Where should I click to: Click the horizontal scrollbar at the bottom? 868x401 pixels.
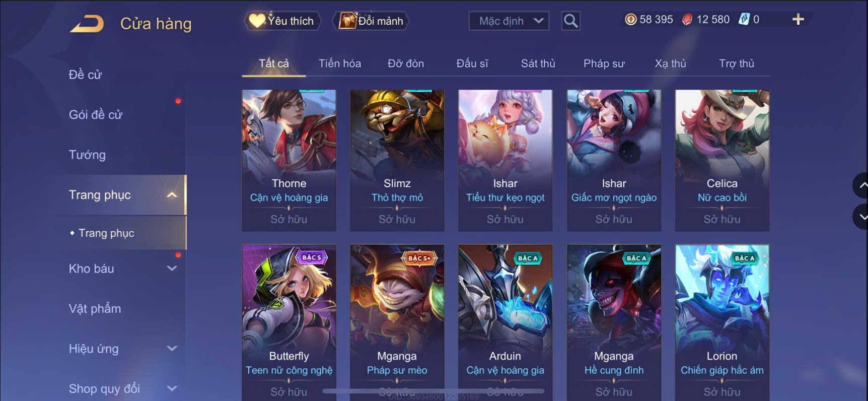pyautogui.click(x=433, y=391)
